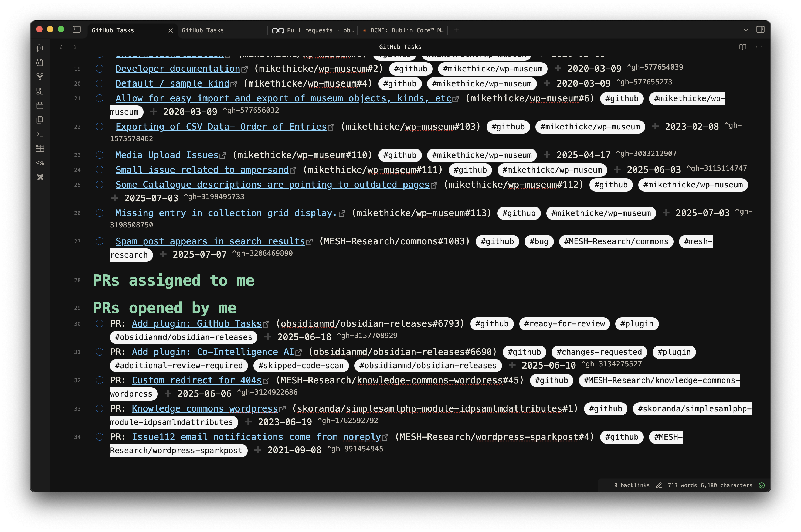Click the block id ^gh-3208469890
The height and width of the screenshot is (532, 801).
tap(262, 253)
